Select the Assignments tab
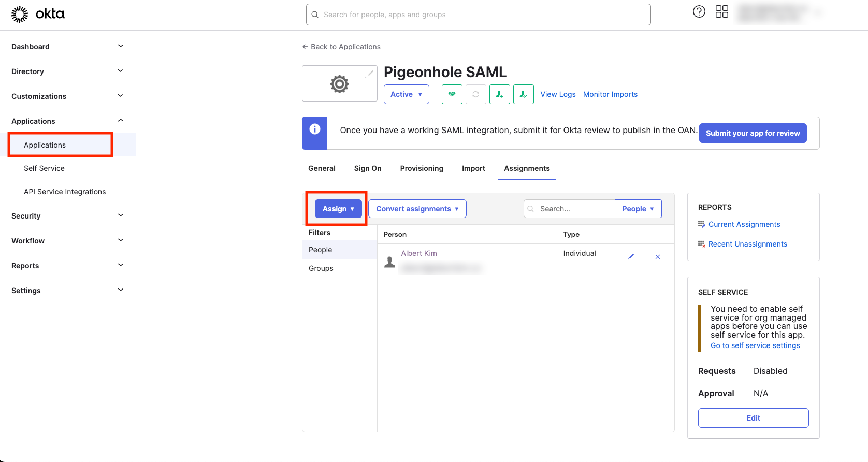Image resolution: width=868 pixels, height=462 pixels. 527,168
